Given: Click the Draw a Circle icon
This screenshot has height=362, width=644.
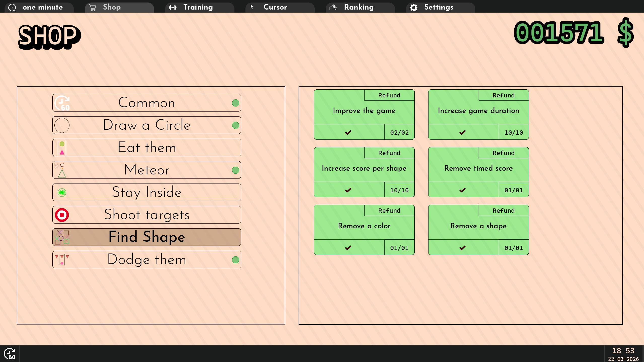Looking at the screenshot, I should tap(62, 125).
